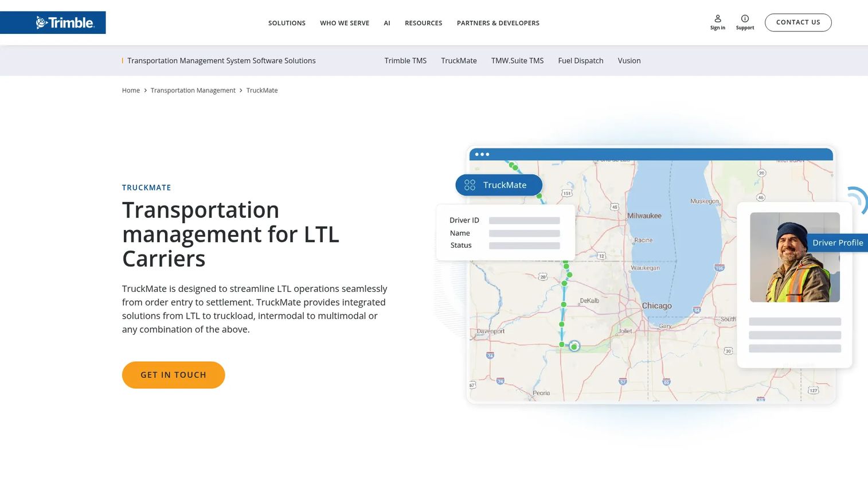
Task: Open the Trimble TMS sub-navigation link
Action: pos(405,61)
